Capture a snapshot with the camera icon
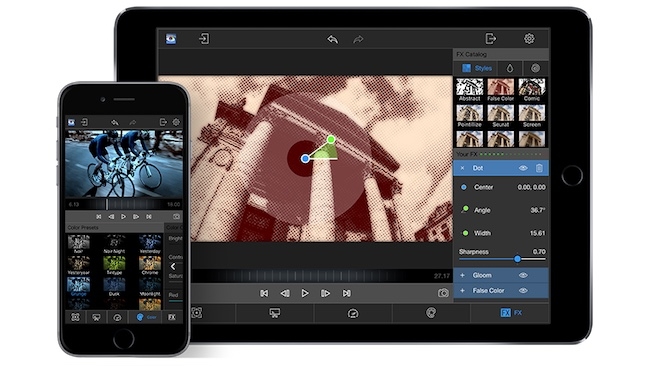The height and width of the screenshot is (366, 650). pyautogui.click(x=443, y=293)
